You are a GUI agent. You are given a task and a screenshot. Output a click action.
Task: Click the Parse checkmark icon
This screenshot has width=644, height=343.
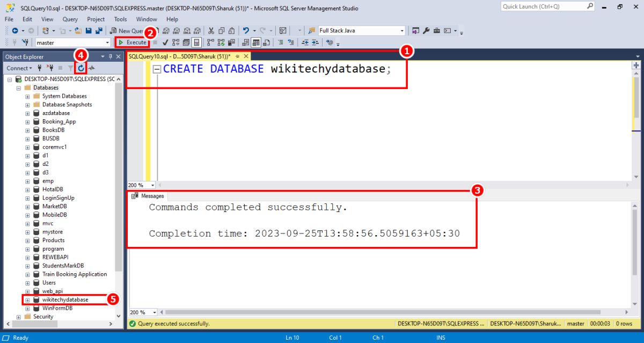[x=165, y=42]
